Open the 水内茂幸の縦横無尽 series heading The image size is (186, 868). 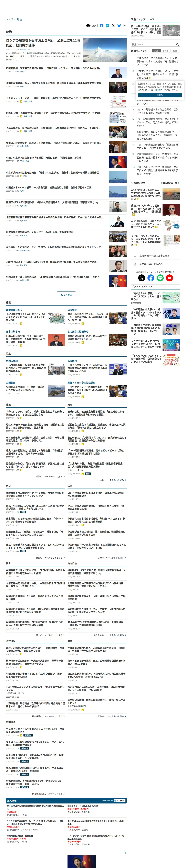tap(78, 332)
